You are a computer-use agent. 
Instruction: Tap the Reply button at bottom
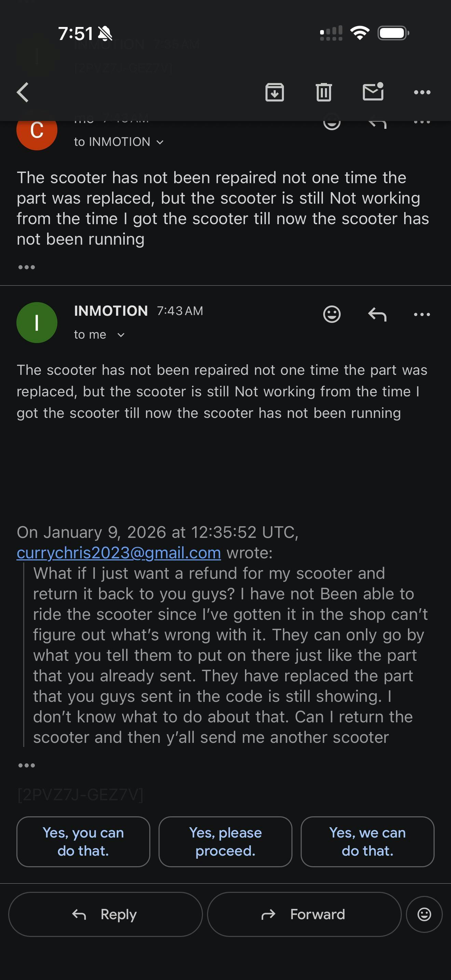pyautogui.click(x=105, y=914)
